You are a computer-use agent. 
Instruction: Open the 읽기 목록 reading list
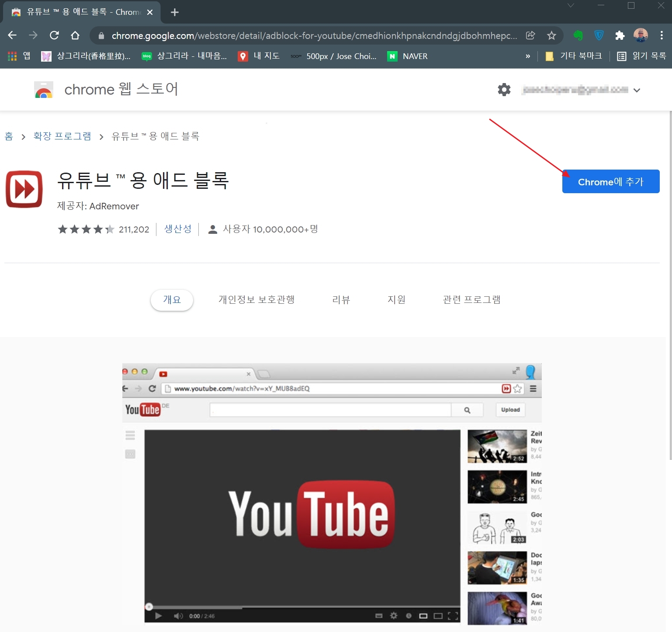tap(641, 56)
